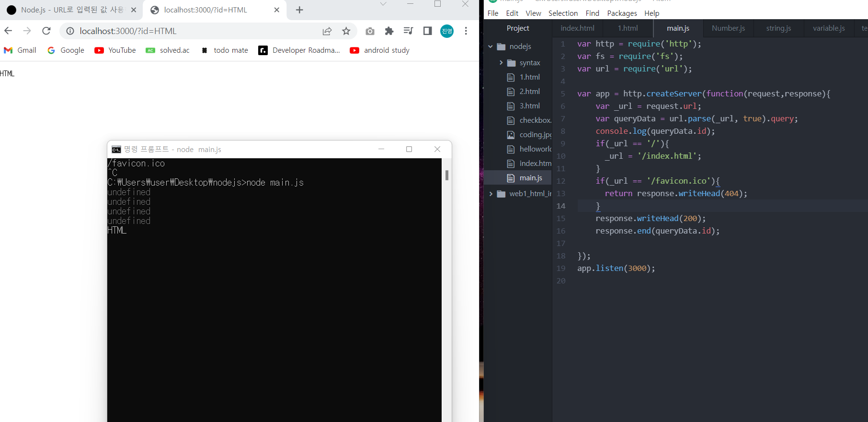Maximize the command prompt window
Image resolution: width=868 pixels, height=422 pixels.
point(409,149)
